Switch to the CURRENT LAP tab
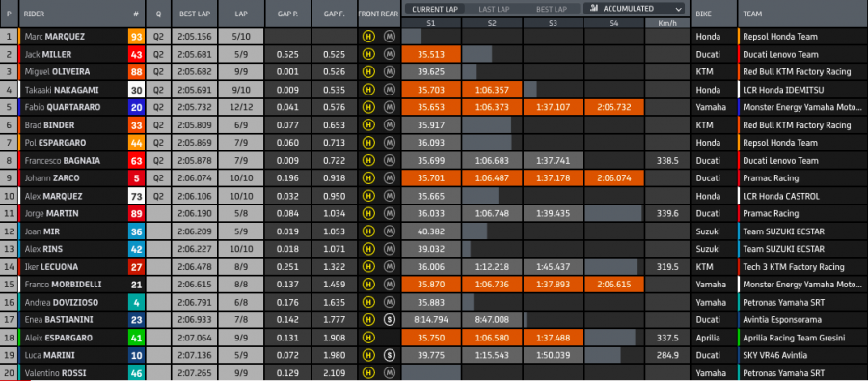Screen dimensions: 868x381 (x=435, y=9)
